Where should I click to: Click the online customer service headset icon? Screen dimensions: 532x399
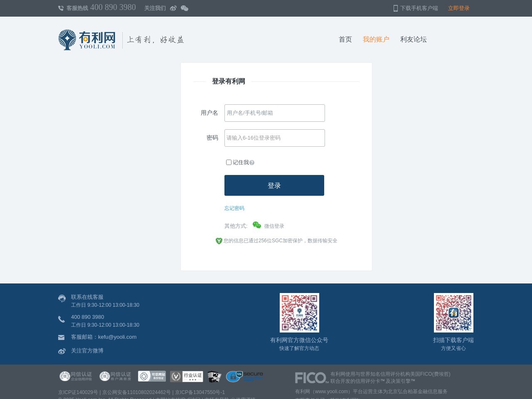tap(62, 298)
